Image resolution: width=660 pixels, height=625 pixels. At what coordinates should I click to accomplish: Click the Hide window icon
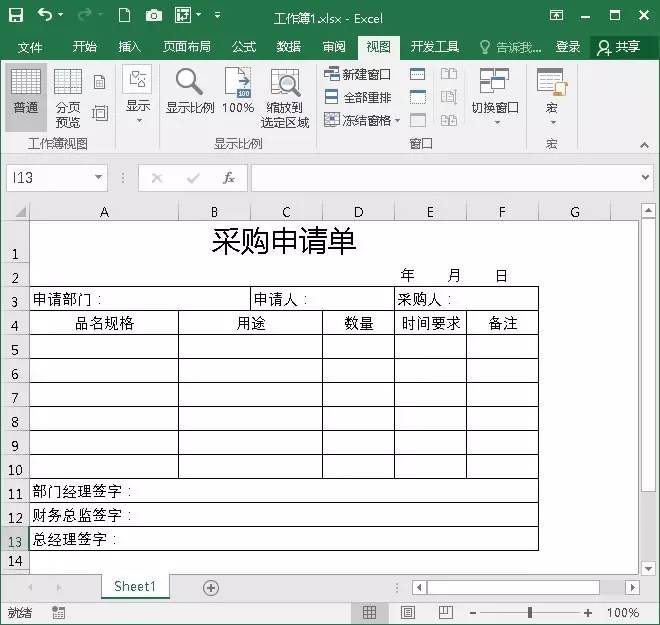[x=418, y=97]
